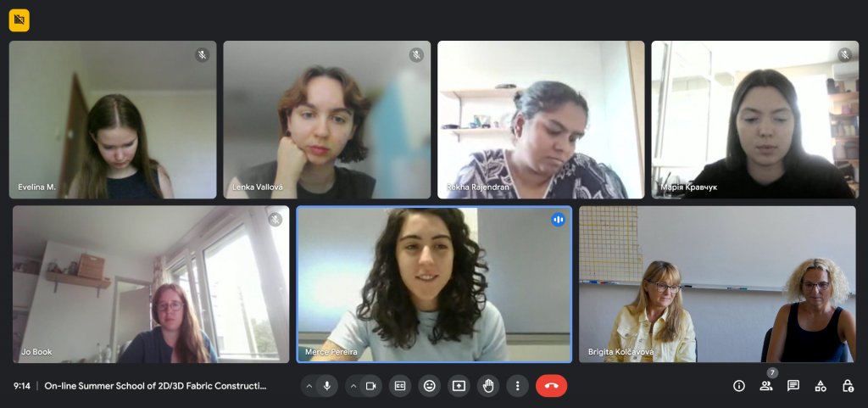The image size is (868, 408).
Task: Click the present screen icon
Action: pos(459,386)
